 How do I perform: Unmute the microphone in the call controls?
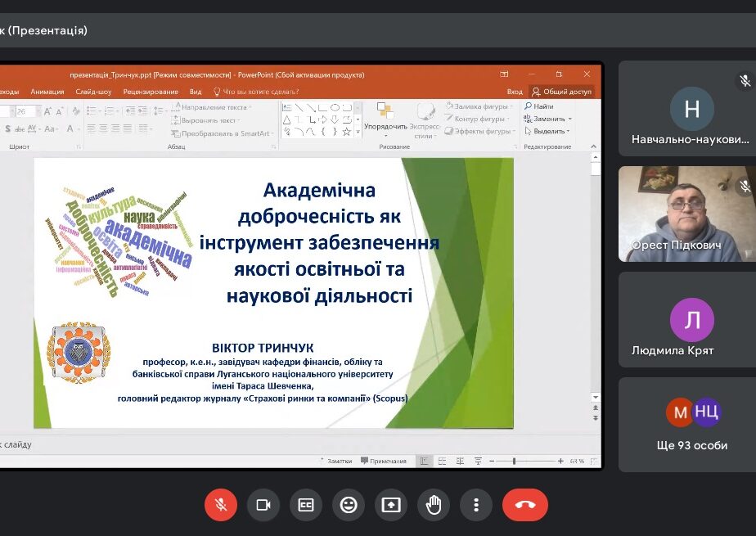[221, 505]
